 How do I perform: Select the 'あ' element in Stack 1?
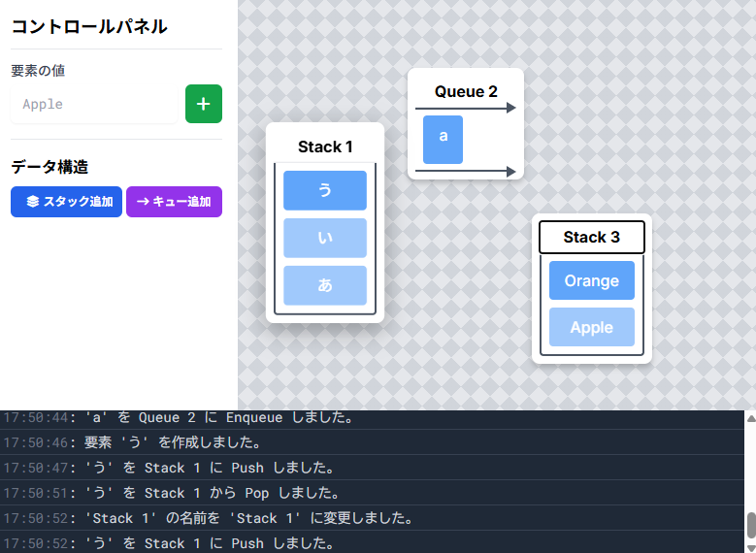pos(325,285)
